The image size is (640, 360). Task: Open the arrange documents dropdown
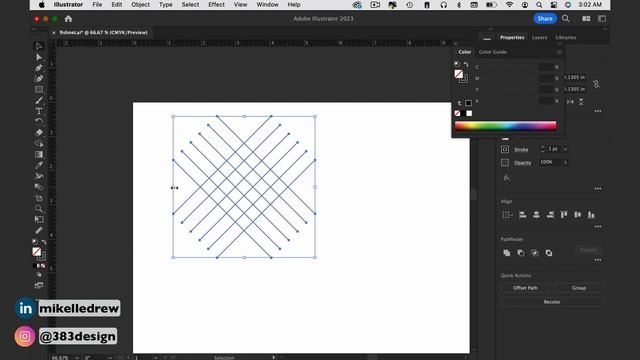pos(586,19)
